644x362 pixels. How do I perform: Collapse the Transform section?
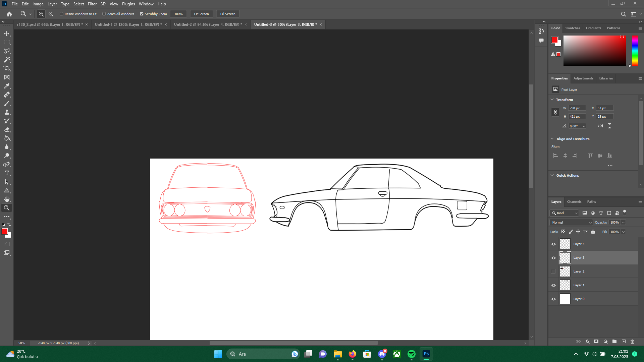pos(552,100)
